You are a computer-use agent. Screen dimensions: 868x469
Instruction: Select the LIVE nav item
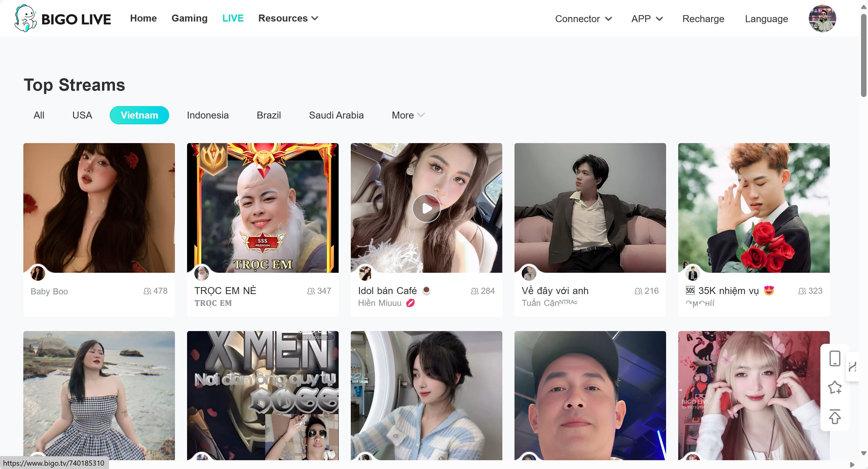coord(233,18)
